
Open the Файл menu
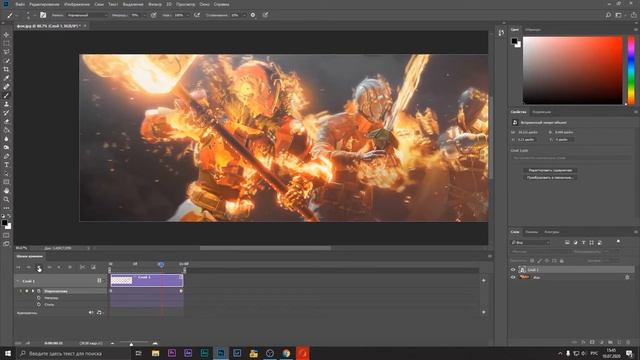(x=20, y=4)
